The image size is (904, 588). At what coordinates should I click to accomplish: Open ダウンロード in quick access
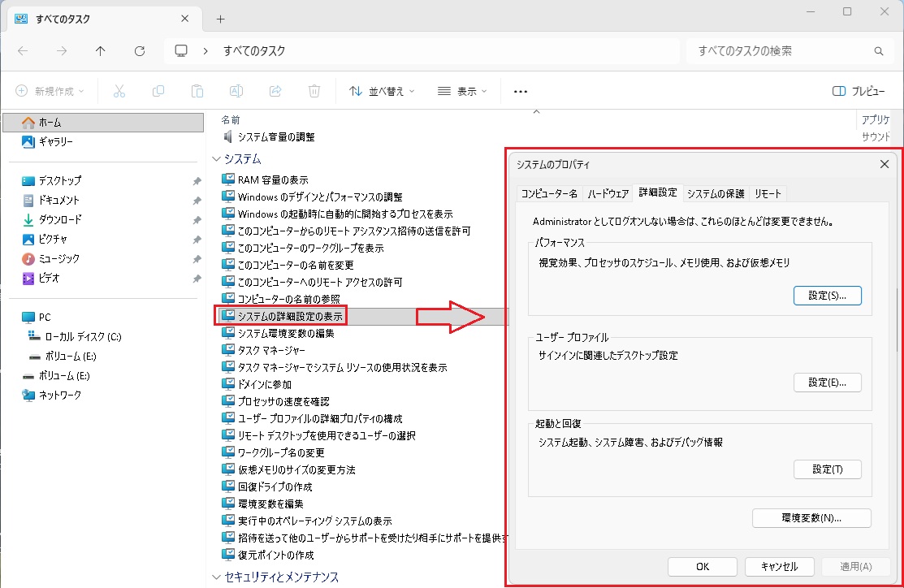point(60,219)
